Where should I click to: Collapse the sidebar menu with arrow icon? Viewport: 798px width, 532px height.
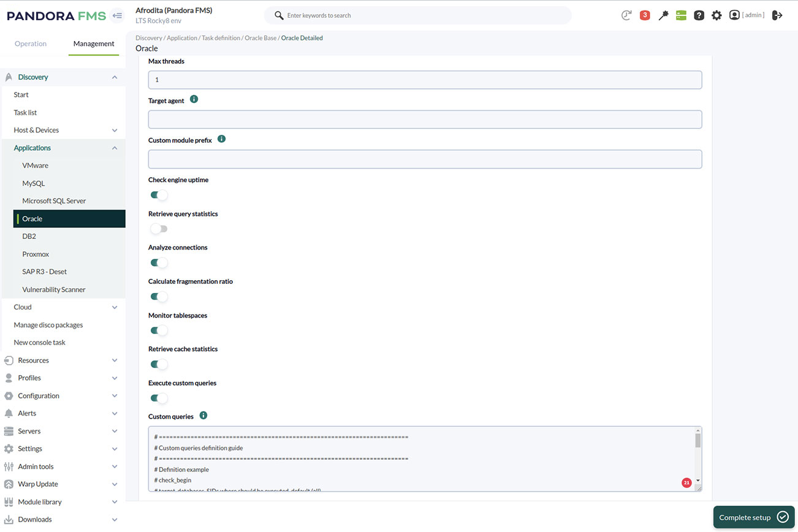tap(118, 16)
